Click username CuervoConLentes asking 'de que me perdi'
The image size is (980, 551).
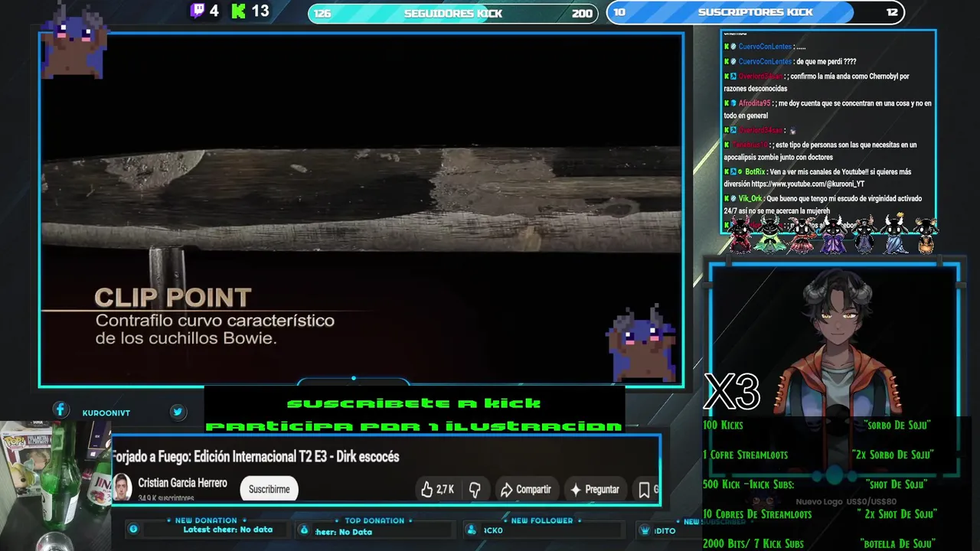(765, 61)
